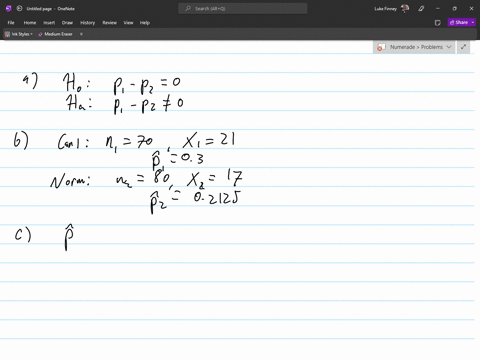Click the notebook icon beside Numerade
This screenshot has width=480, height=360.
coord(381,47)
